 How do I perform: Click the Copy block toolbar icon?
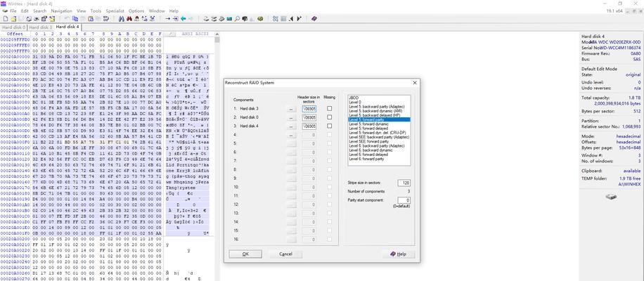(75, 18)
